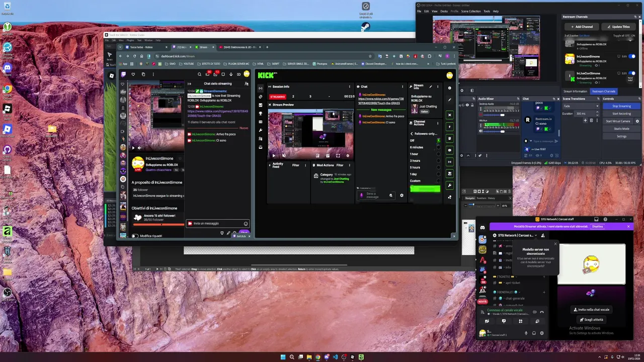Open the Tools menu in OBS
Image resolution: width=644 pixels, height=362 pixels.
(x=487, y=11)
